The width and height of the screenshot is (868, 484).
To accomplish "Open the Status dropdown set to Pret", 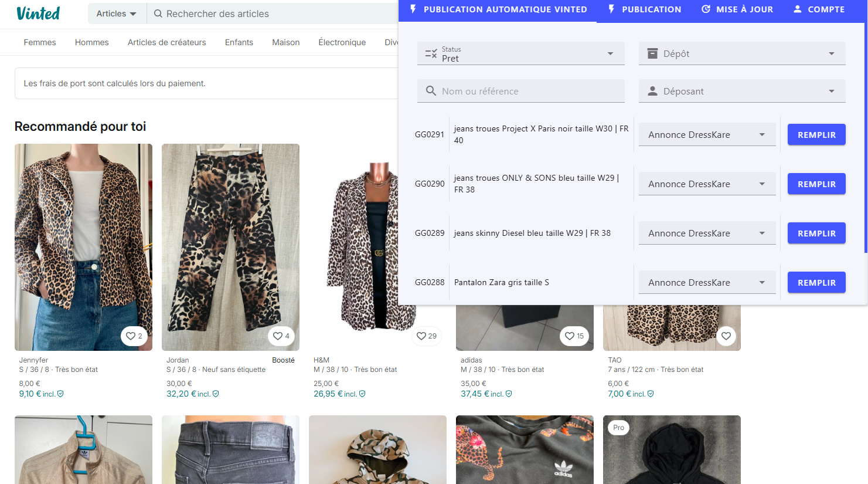I will point(520,53).
